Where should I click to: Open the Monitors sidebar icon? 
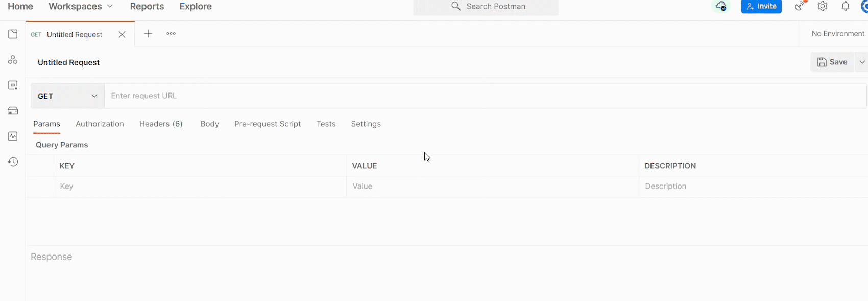click(x=13, y=136)
